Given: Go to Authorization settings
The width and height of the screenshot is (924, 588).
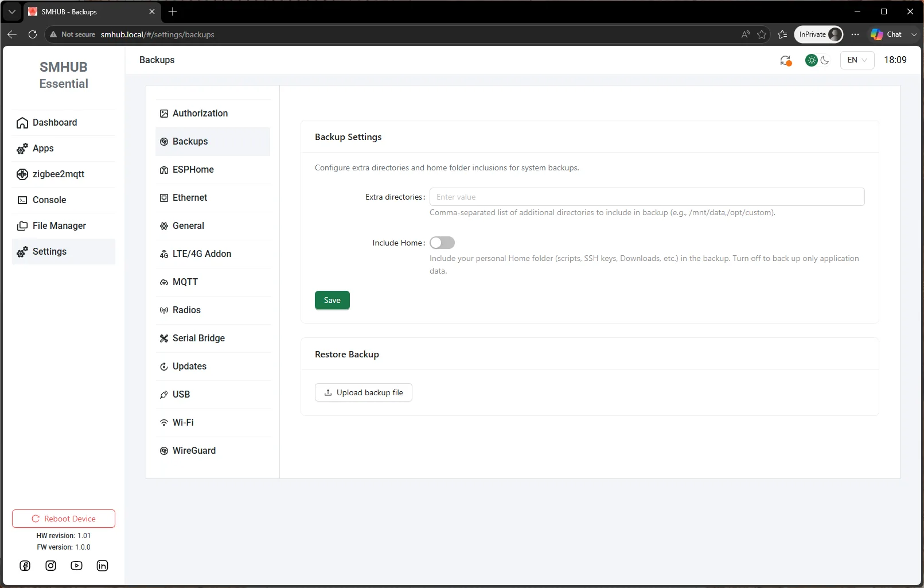Looking at the screenshot, I should tap(213, 114).
